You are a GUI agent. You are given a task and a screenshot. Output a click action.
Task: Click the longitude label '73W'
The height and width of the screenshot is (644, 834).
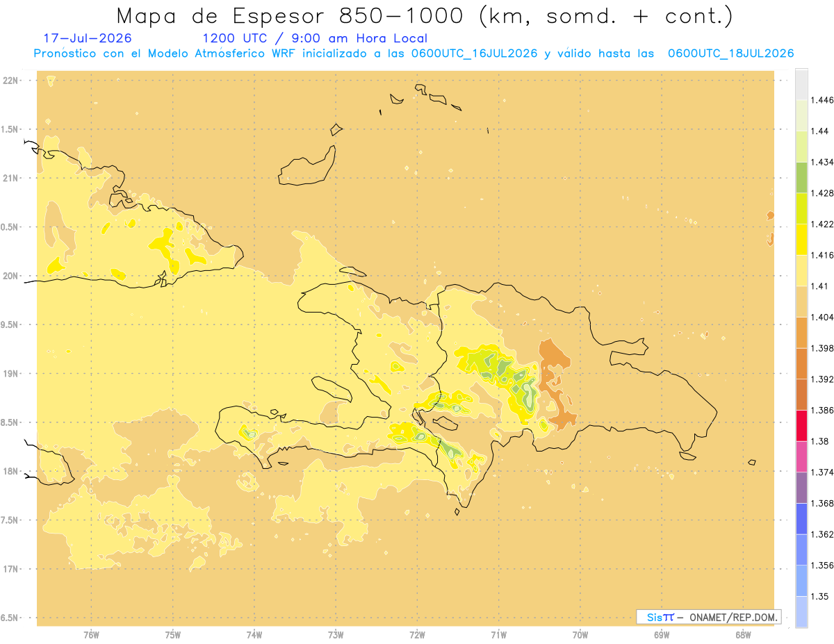[336, 635]
